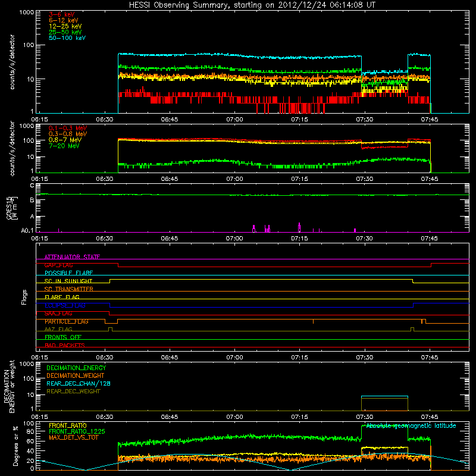Click the DECIMATION_WEIGHT legend label

[x=76, y=376]
